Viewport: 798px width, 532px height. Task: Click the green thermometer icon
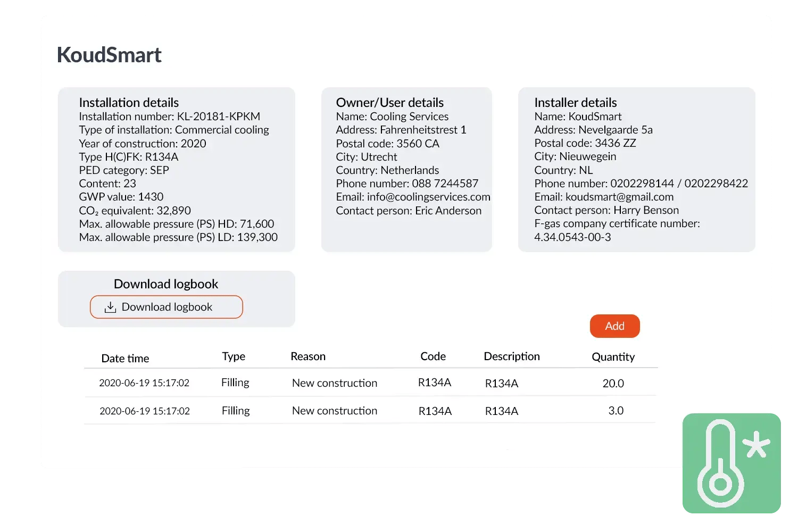click(x=731, y=463)
